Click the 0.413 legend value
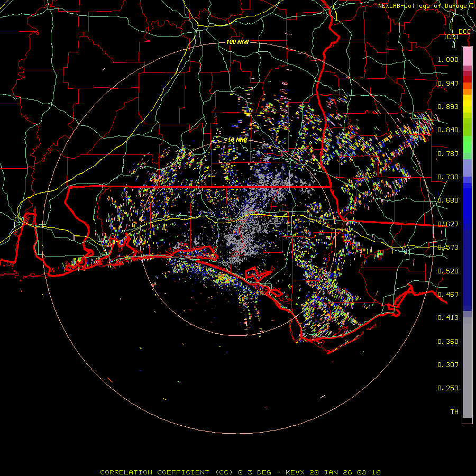 point(448,318)
